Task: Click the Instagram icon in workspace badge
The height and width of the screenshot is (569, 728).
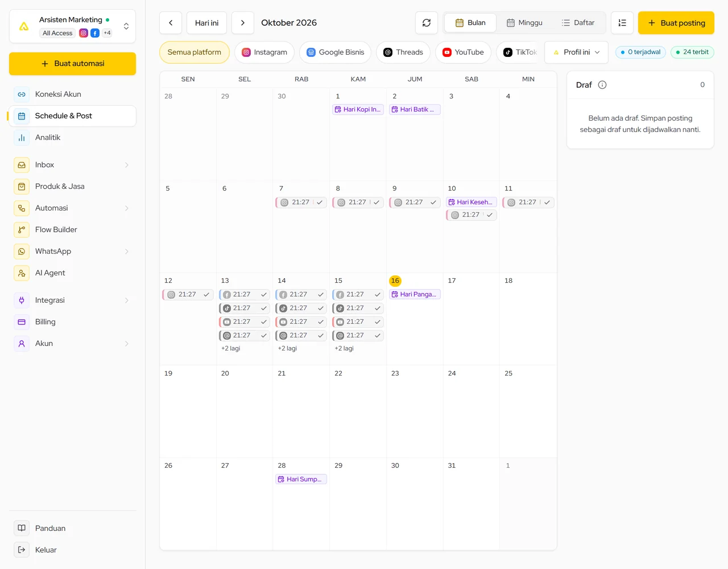Action: [x=84, y=33]
